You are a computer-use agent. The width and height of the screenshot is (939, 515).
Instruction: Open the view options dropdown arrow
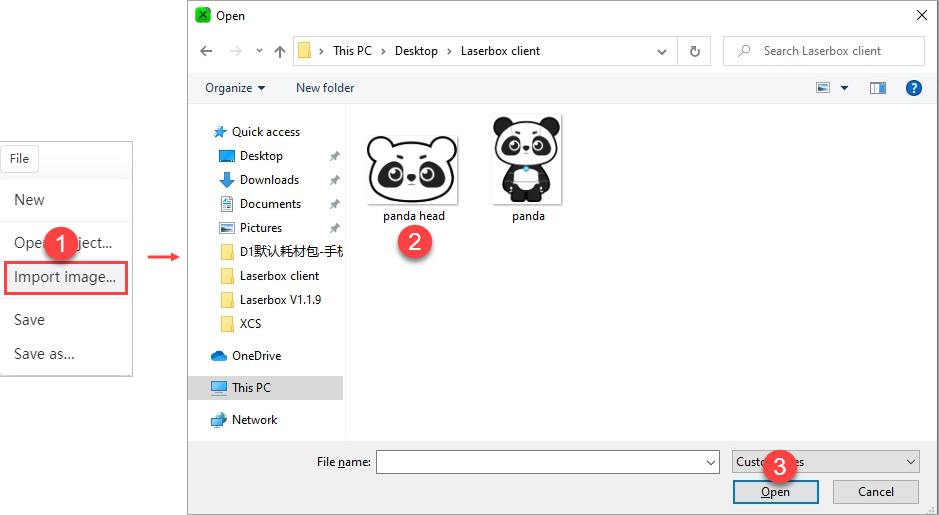point(844,88)
